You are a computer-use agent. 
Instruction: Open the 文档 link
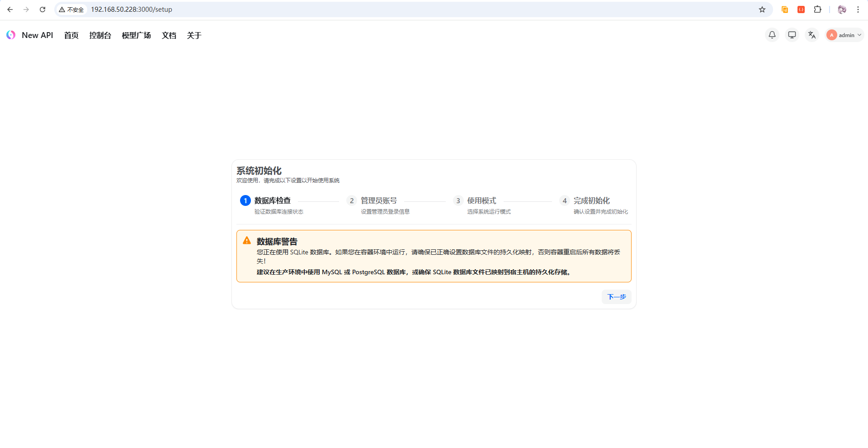pyautogui.click(x=169, y=35)
